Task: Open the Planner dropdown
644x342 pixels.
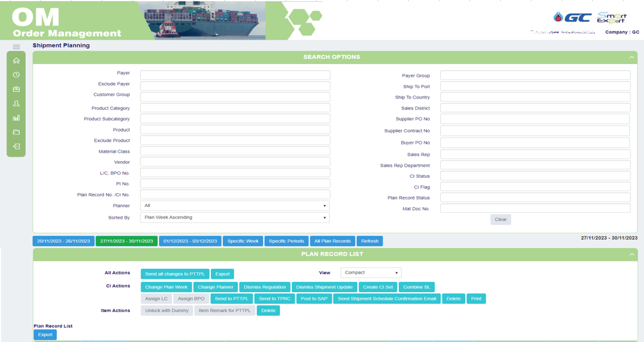Action: coord(234,206)
